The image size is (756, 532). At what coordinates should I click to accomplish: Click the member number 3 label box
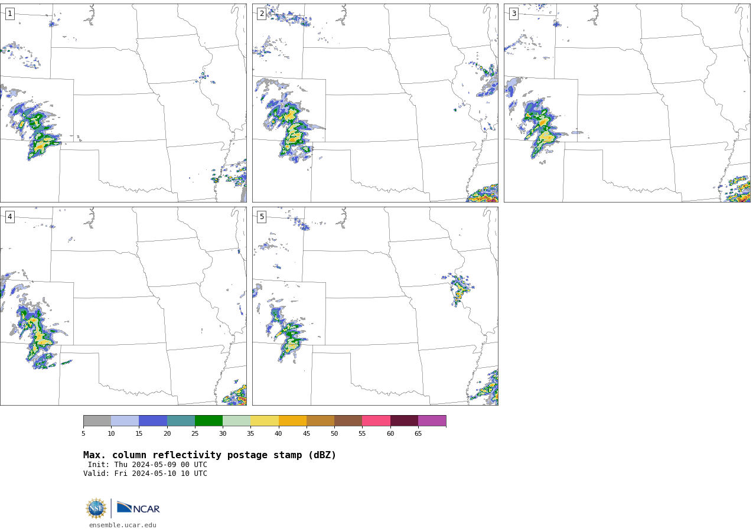coord(513,14)
